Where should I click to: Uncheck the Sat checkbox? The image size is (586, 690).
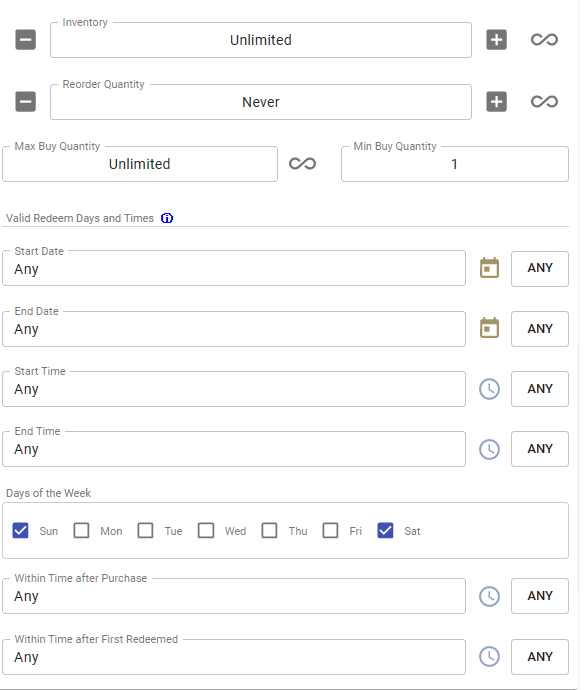point(385,531)
